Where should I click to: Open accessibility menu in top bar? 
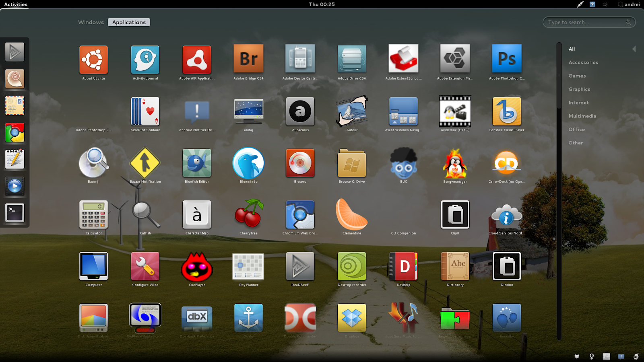(592, 4)
